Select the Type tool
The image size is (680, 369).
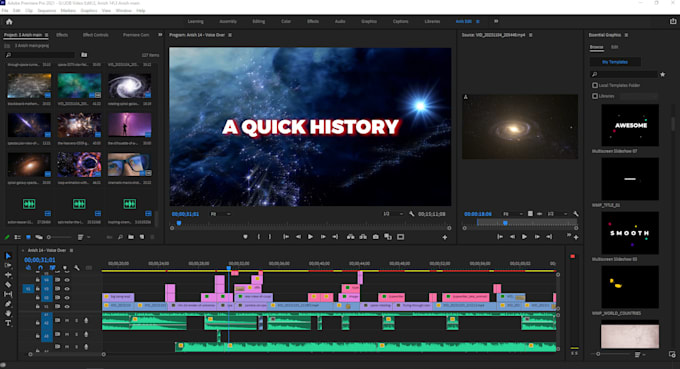pos(8,323)
